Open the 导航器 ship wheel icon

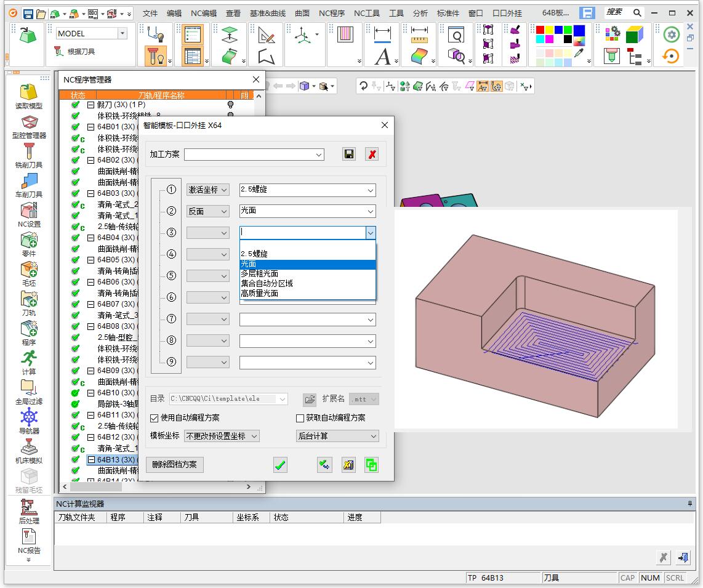click(29, 417)
